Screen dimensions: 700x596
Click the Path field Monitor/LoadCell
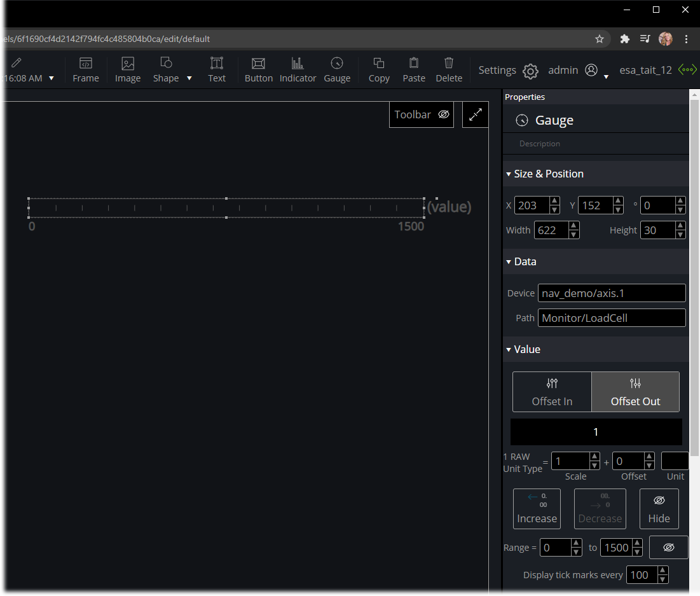point(612,317)
